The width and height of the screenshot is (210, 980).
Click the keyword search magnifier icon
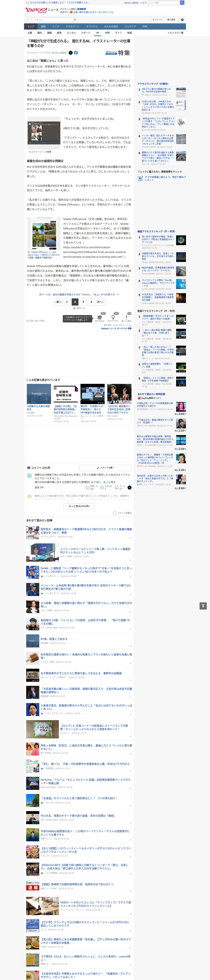click(75, 20)
